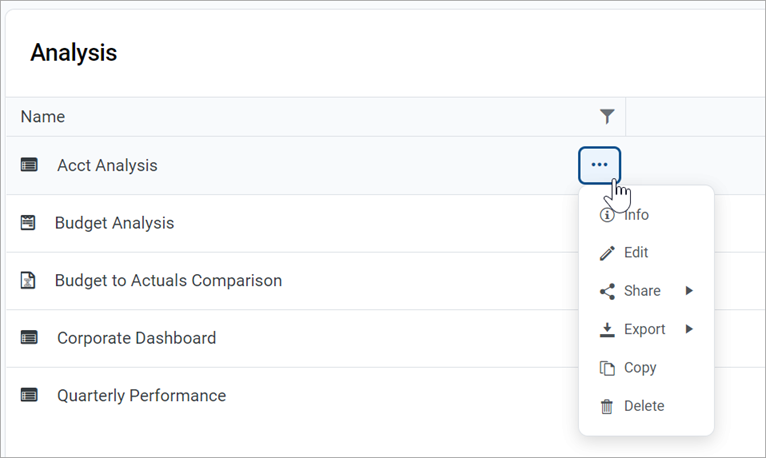This screenshot has height=458, width=766.
Task: Select Edit from the context menu
Action: point(636,253)
